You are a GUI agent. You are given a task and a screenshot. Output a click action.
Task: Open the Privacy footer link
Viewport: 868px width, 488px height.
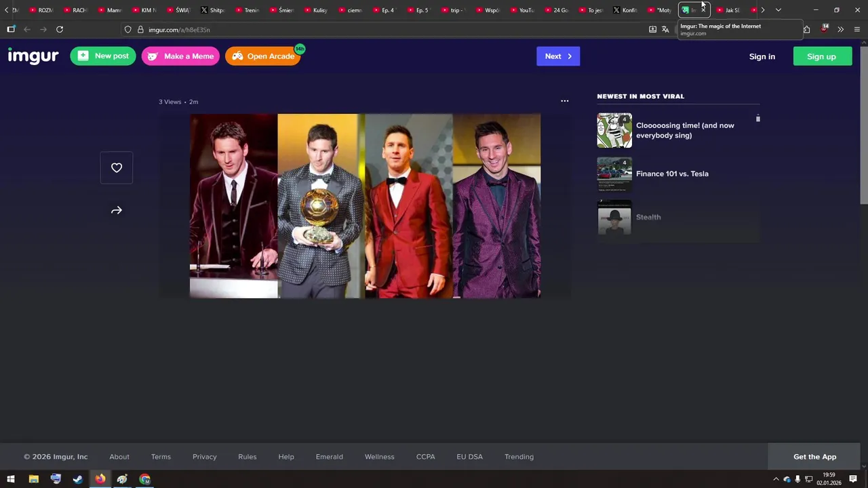click(205, 457)
